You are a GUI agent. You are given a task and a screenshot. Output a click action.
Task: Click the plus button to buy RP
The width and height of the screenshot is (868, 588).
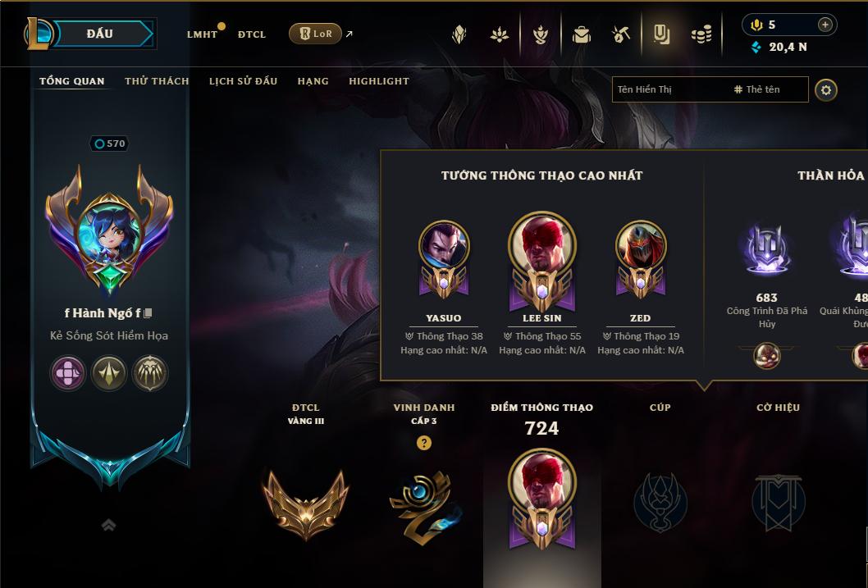pyautogui.click(x=825, y=25)
